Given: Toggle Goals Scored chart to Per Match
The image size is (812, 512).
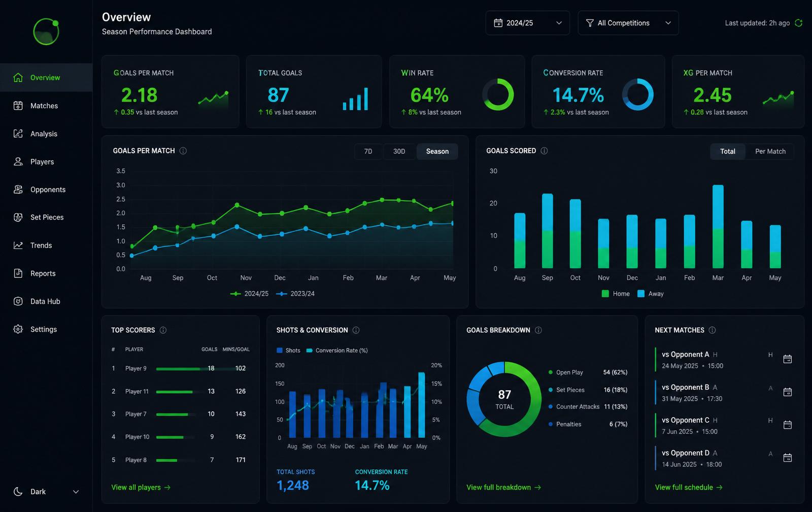Looking at the screenshot, I should pyautogui.click(x=770, y=151).
